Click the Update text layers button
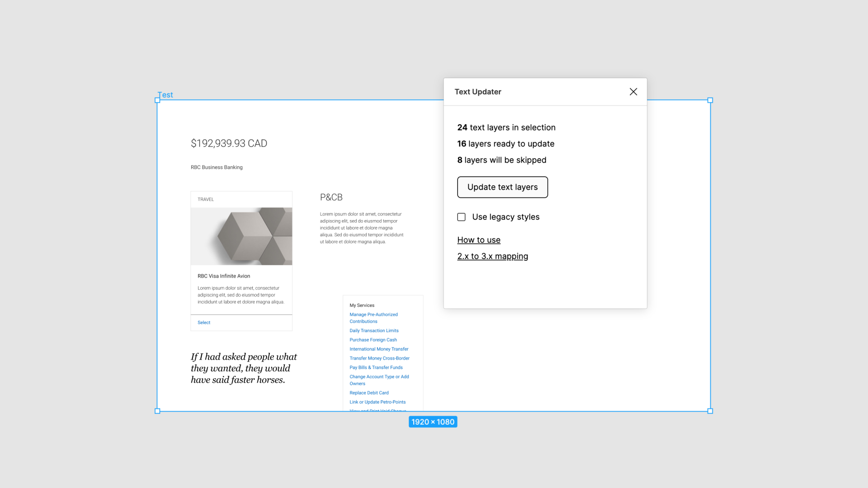 (502, 187)
